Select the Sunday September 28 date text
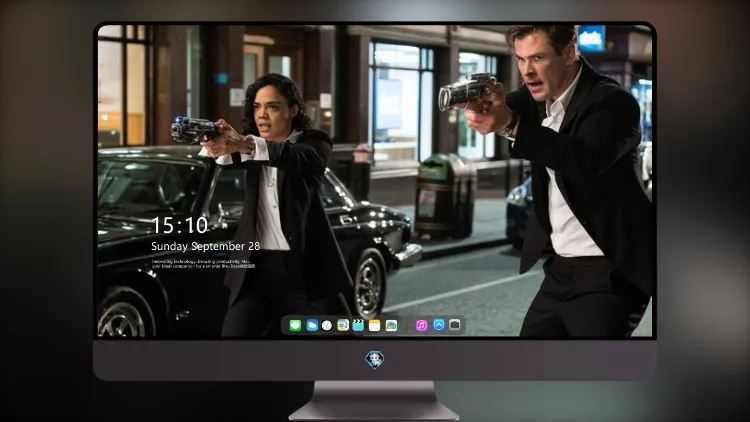Viewport: 750px width, 422px height. click(206, 246)
